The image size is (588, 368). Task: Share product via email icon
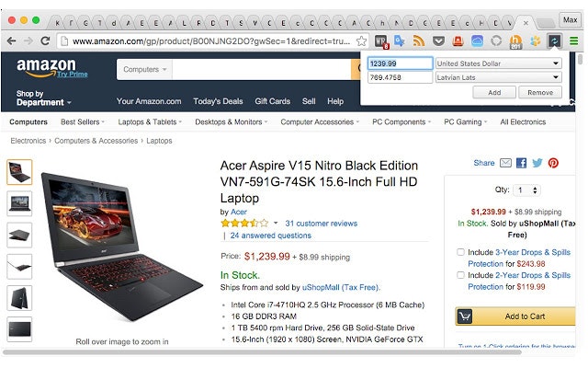pos(505,163)
